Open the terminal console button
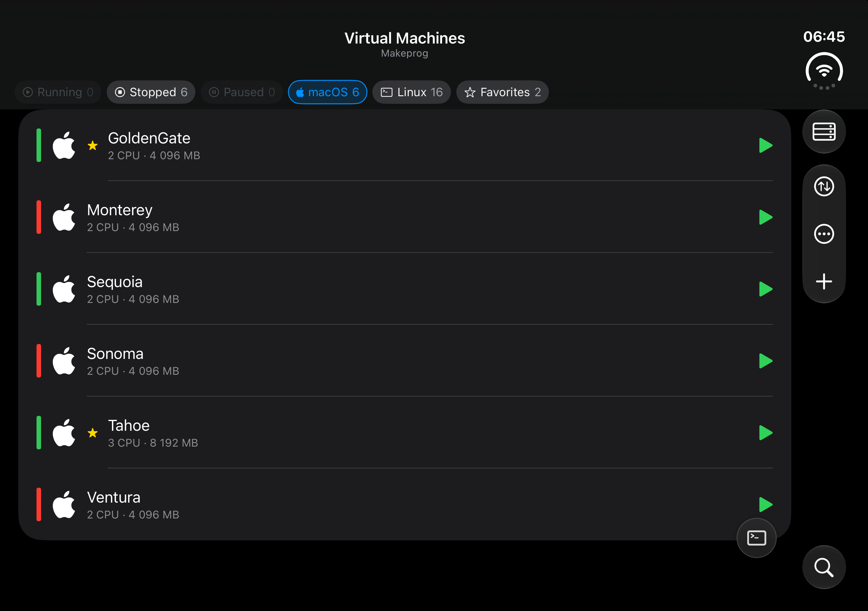 tap(756, 538)
